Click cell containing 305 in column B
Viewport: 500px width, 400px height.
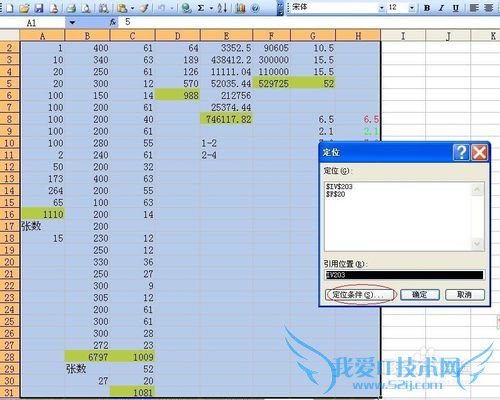(87, 298)
